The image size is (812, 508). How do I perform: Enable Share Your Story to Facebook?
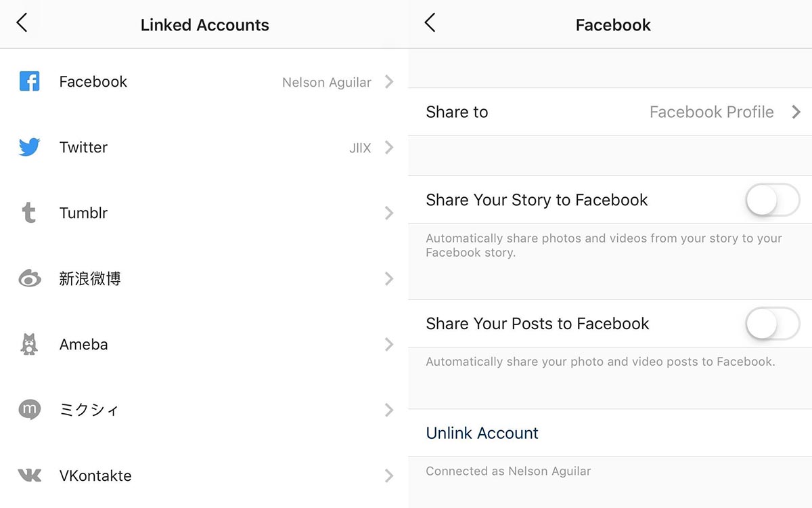[772, 200]
